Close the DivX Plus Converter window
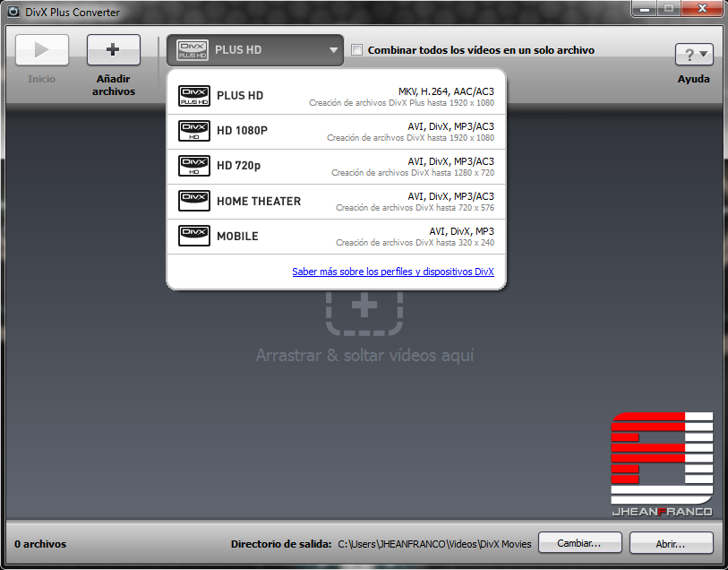This screenshot has height=570, width=728. point(702,8)
